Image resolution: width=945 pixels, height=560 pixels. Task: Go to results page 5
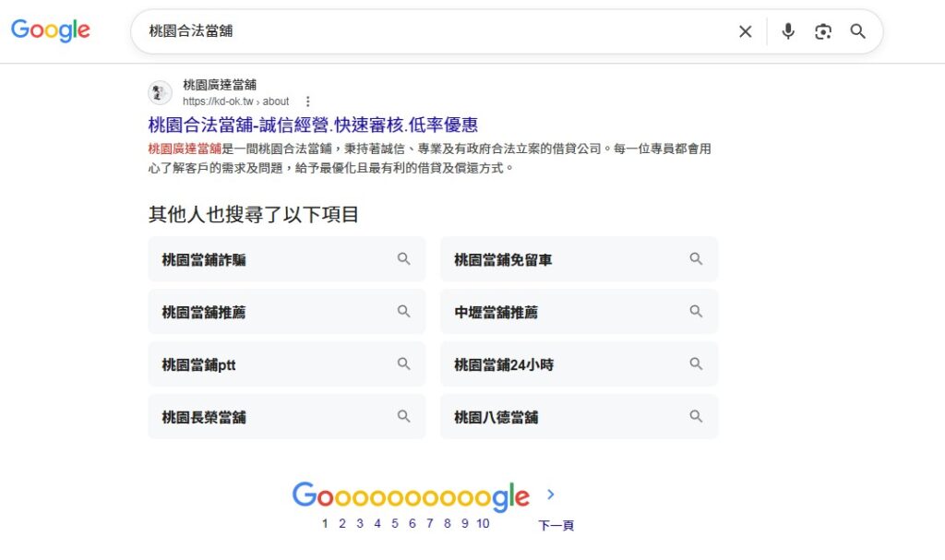point(395,523)
